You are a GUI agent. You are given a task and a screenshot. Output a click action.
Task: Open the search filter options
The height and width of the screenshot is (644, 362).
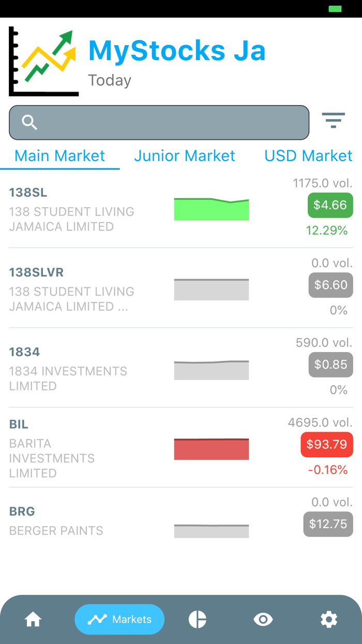[334, 121]
